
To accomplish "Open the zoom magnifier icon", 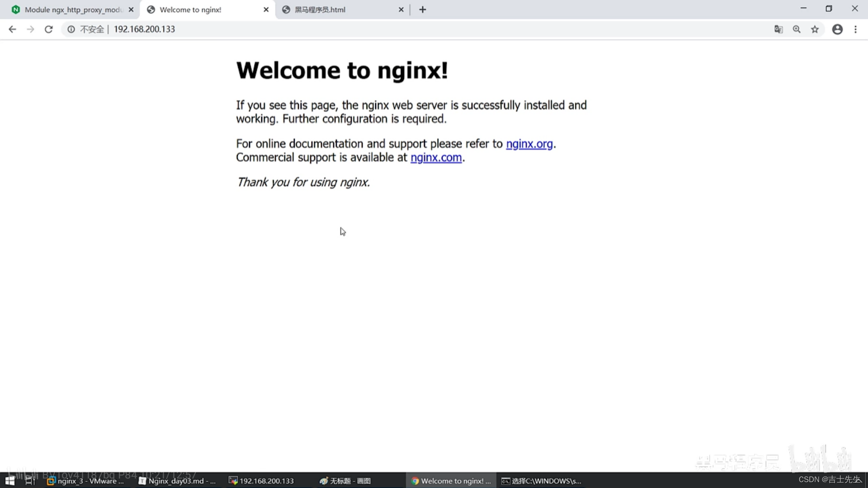I will coord(797,29).
